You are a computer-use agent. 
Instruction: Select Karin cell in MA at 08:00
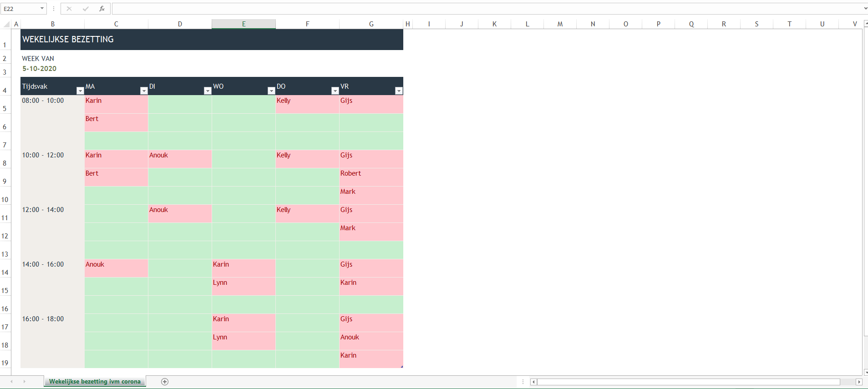coord(116,104)
